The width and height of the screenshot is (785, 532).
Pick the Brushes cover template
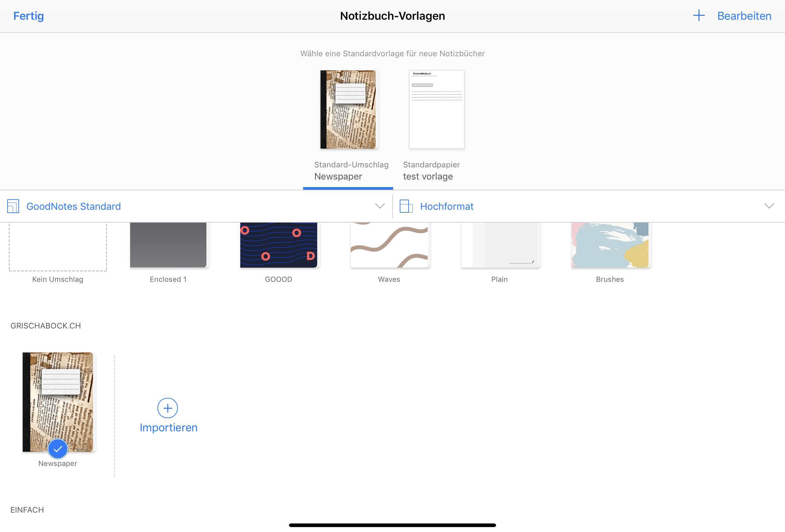[x=610, y=245]
